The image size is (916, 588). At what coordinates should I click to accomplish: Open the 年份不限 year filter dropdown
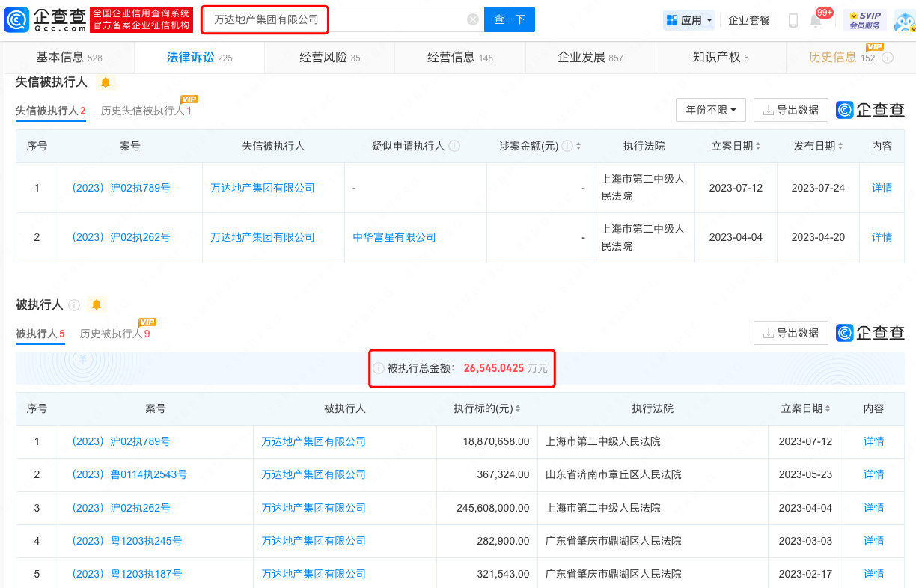711,110
